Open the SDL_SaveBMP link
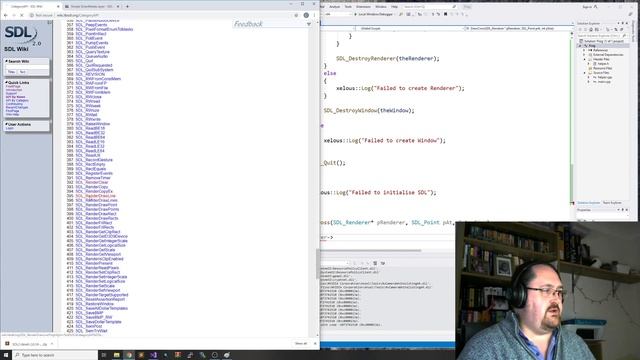 (x=89, y=313)
